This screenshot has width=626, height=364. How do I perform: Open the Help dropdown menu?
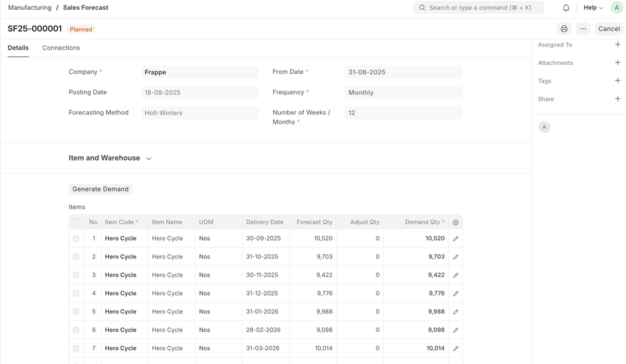point(593,8)
